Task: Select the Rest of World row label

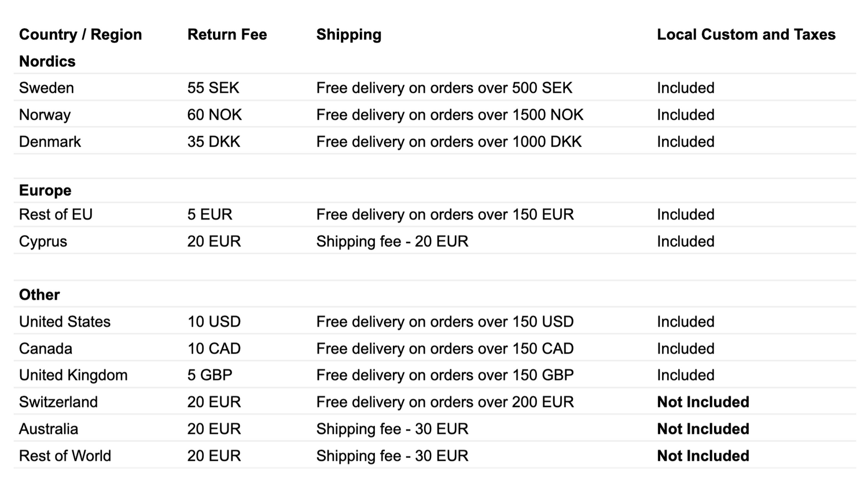Action: [x=65, y=456]
